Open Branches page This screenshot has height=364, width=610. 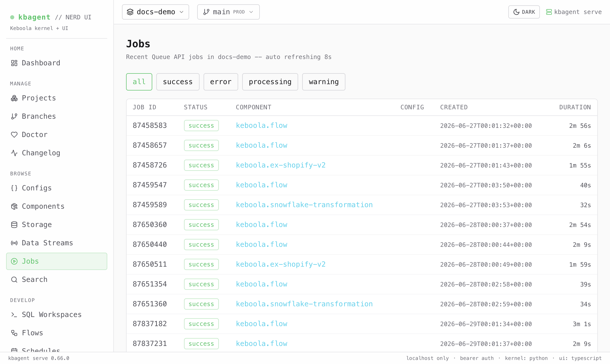click(x=57, y=116)
